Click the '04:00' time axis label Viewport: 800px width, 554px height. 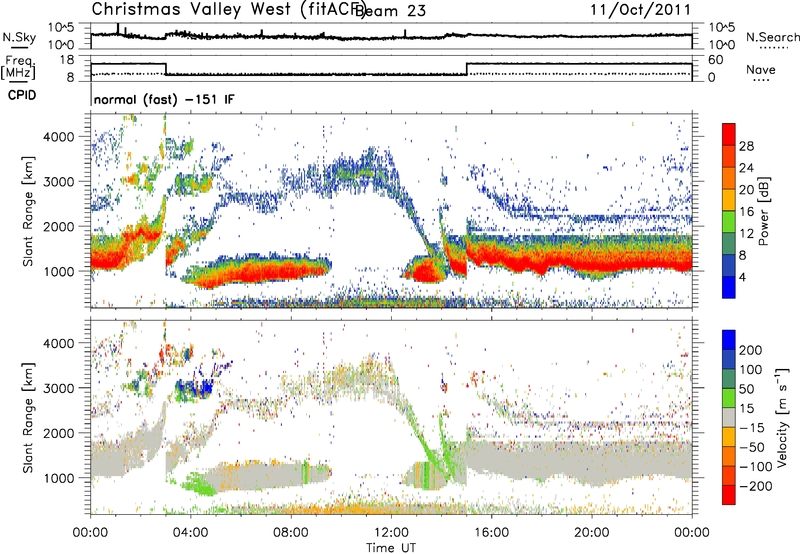tap(191, 533)
